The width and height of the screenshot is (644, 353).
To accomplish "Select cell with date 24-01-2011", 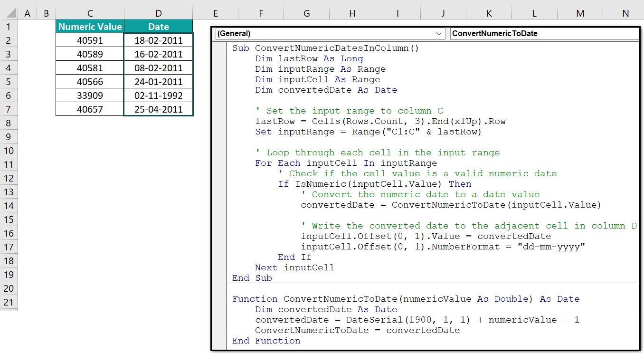I will [x=159, y=82].
